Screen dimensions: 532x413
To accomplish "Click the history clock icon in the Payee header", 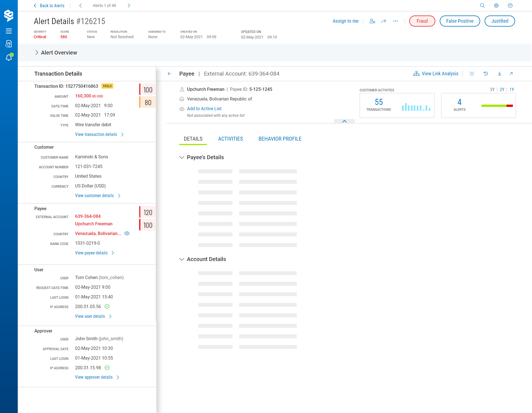I will tap(486, 74).
